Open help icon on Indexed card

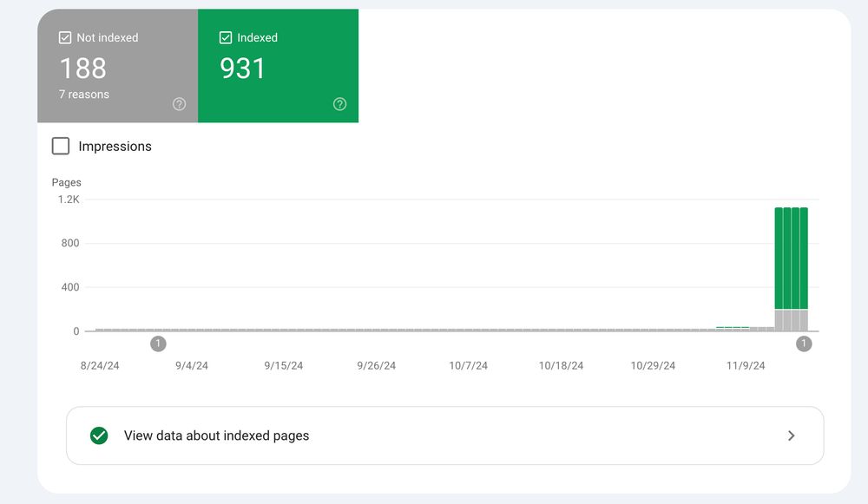tap(340, 104)
